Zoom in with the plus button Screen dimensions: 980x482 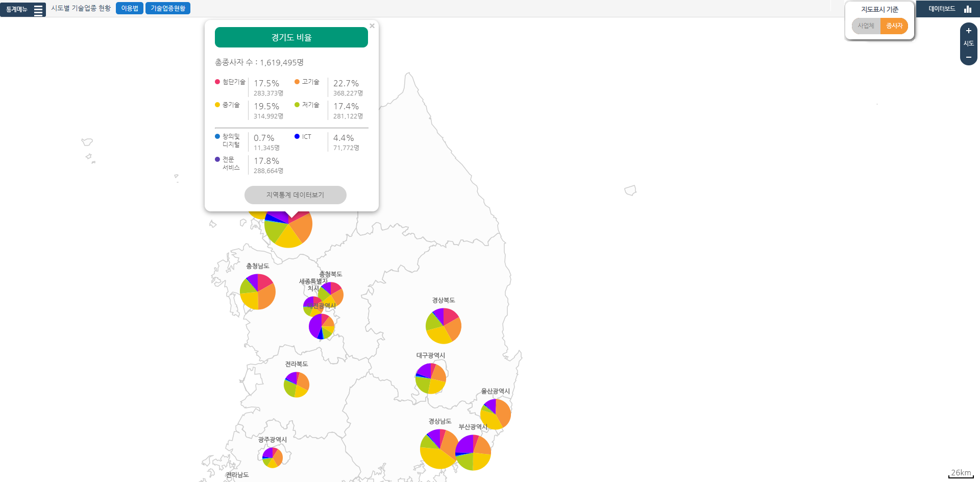point(968,31)
